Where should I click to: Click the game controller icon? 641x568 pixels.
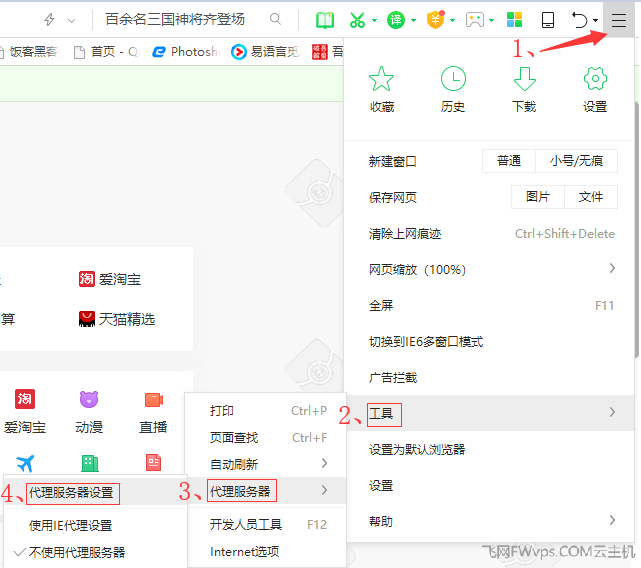point(475,20)
